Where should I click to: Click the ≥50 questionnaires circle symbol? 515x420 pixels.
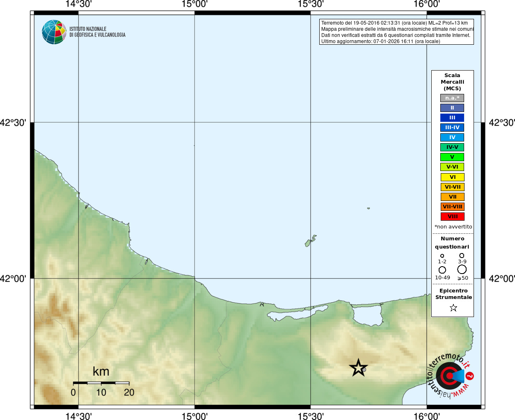[x=462, y=269]
